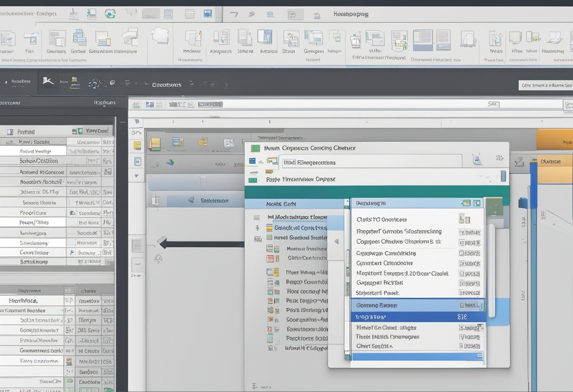Click the orange notebook icon in document toolbar
Viewport: 573px width, 392px height.
tap(154, 144)
